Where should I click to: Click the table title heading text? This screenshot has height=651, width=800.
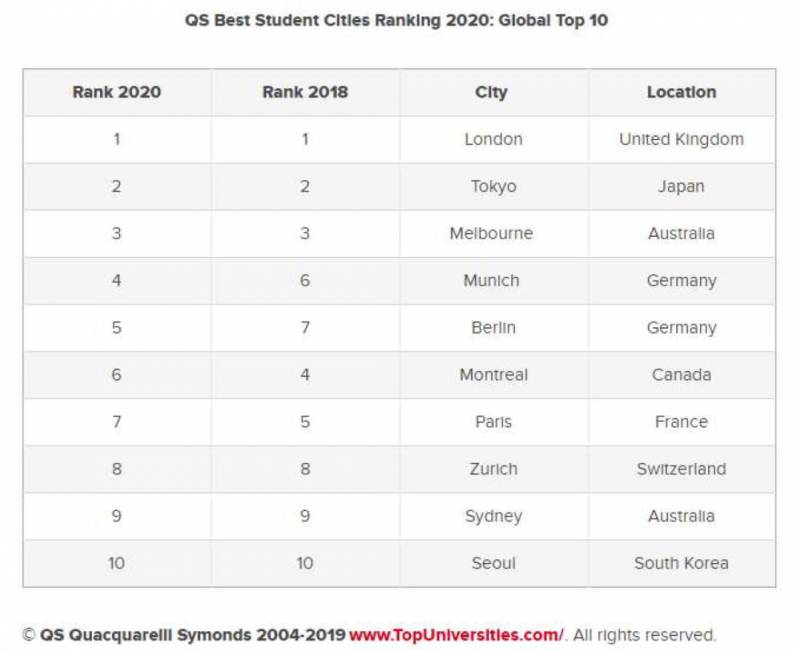click(x=397, y=20)
